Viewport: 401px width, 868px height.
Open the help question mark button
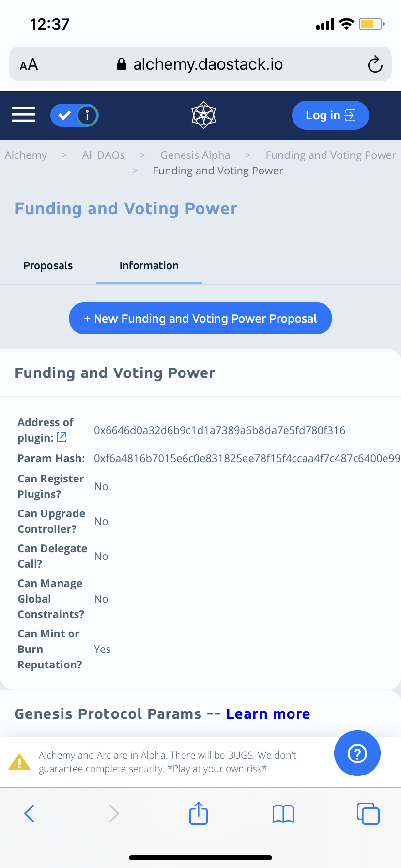[357, 753]
